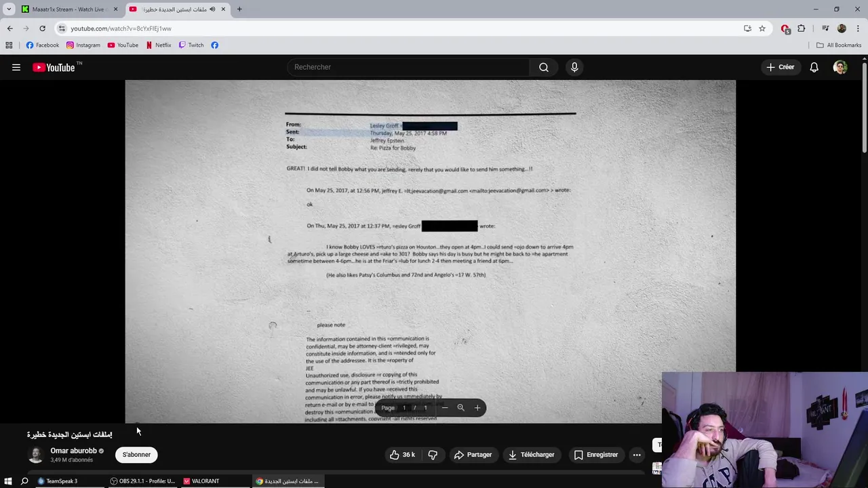868x488 pixels.
Task: Open a new browser tab
Action: tap(239, 9)
